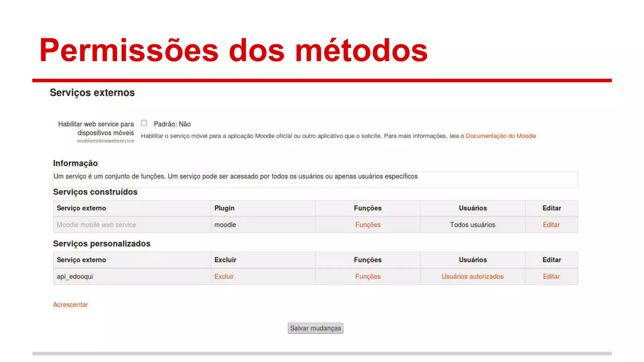Click Editar in the api_edooqui row
Viewport: 644px width, 362px height.
point(551,277)
